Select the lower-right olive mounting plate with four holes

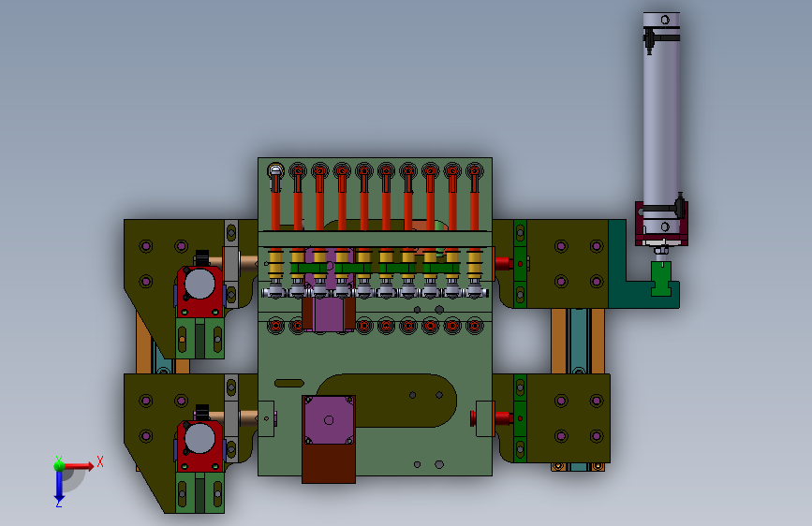(x=568, y=418)
